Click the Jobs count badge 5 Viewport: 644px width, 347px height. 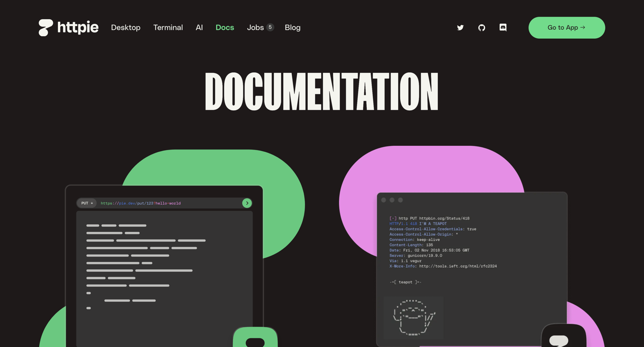pyautogui.click(x=270, y=27)
